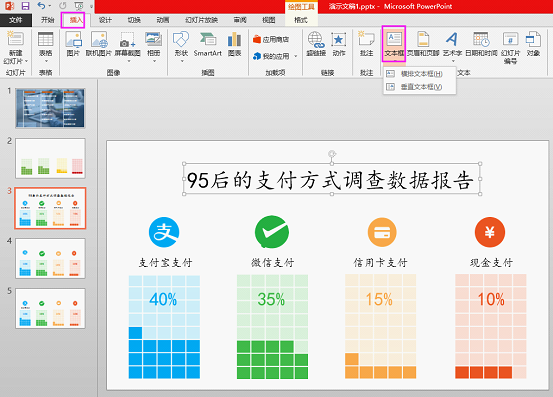Open the Shapes (形状) gallery

pyautogui.click(x=181, y=39)
